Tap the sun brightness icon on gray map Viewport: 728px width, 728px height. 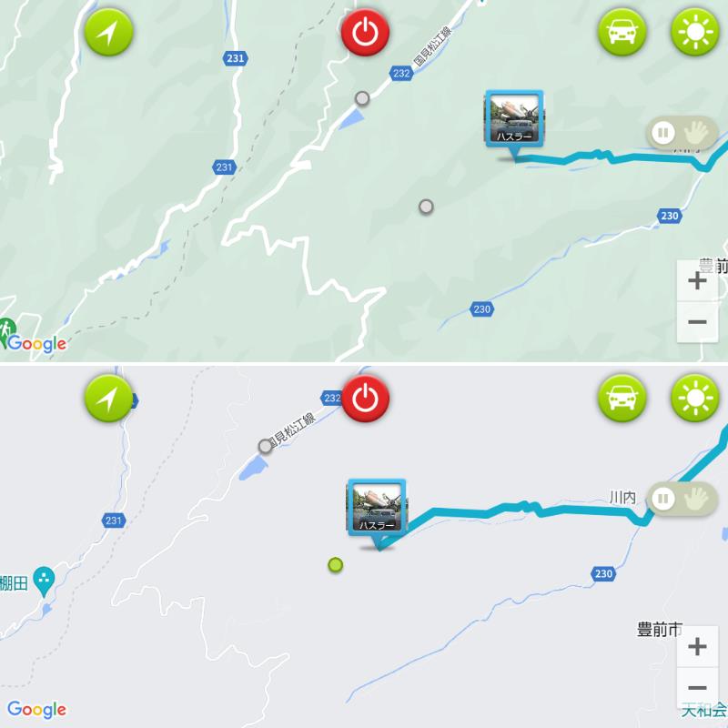695,399
